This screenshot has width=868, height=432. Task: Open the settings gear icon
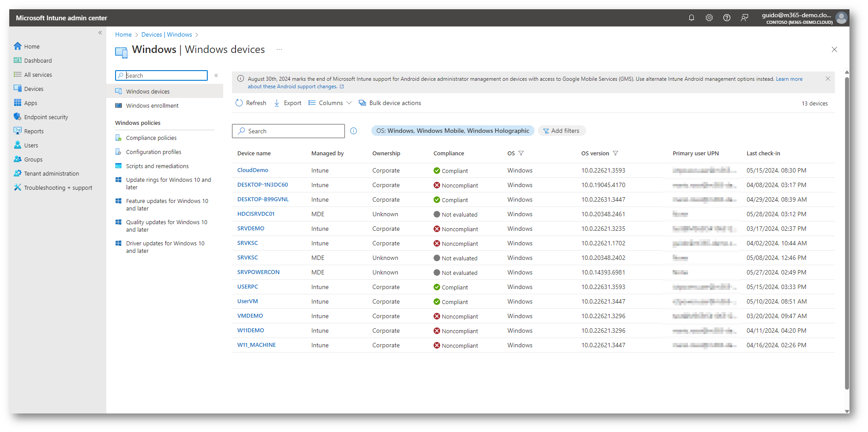tap(709, 18)
